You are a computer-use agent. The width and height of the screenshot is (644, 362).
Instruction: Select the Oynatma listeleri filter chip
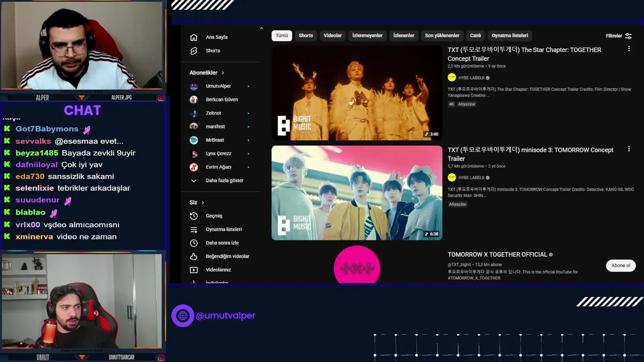510,36
